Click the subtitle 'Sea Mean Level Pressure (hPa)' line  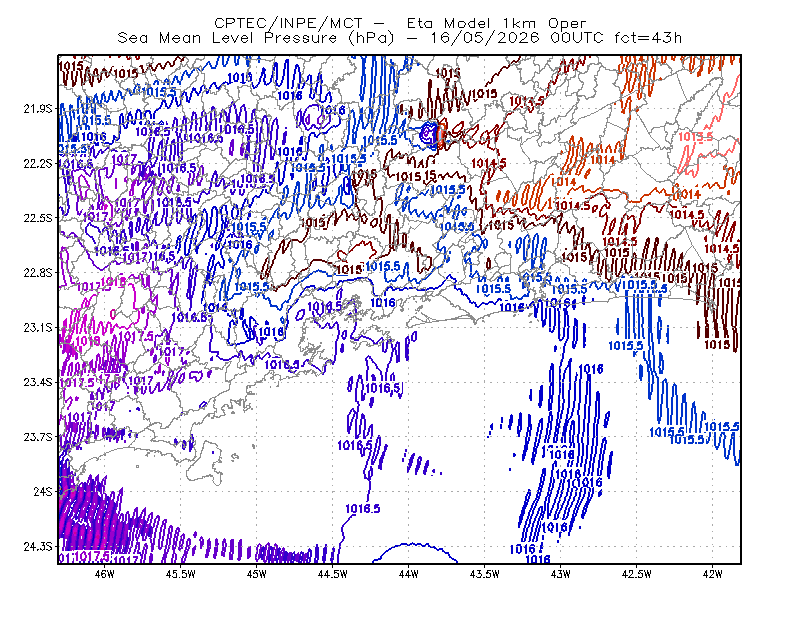click(400, 38)
